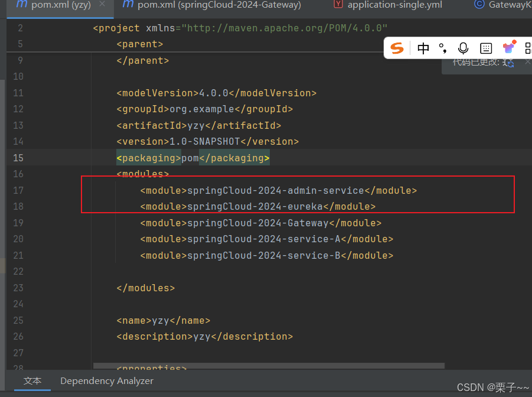Click the Maven icon on pom.xml (yzy) tab
Screen dimensions: 532x397
click(21, 5)
